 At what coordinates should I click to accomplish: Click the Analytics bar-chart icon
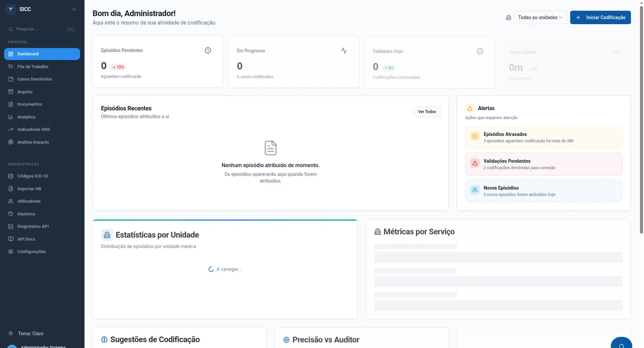point(11,117)
